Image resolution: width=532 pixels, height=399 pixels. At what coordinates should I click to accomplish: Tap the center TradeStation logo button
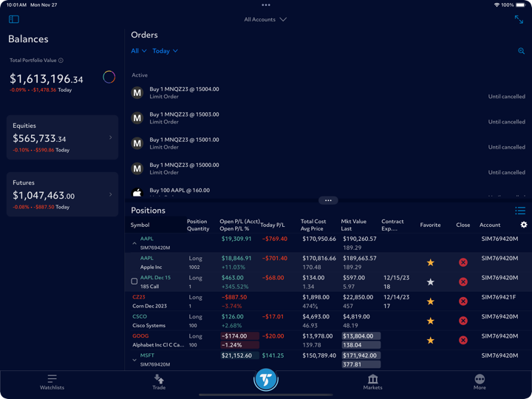[266, 380]
